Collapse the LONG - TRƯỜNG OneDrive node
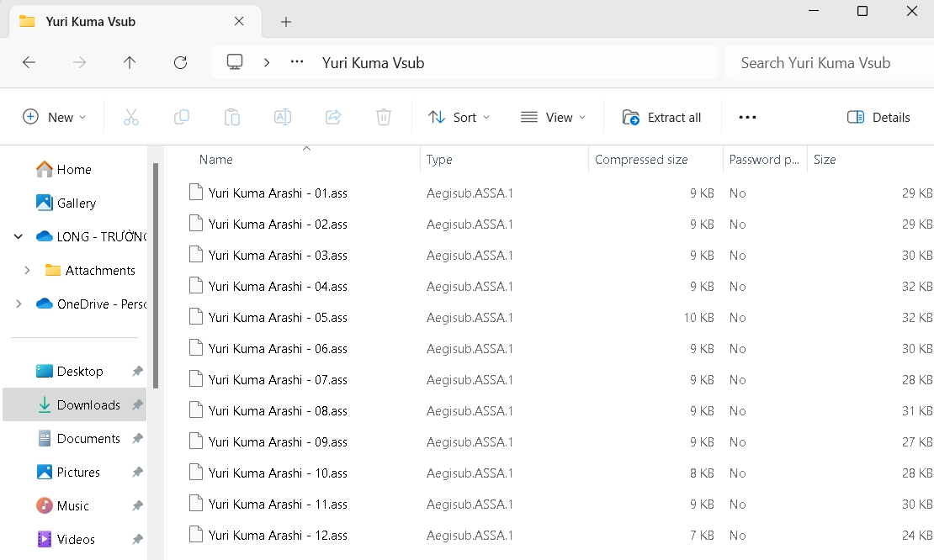934x560 pixels. [x=19, y=237]
